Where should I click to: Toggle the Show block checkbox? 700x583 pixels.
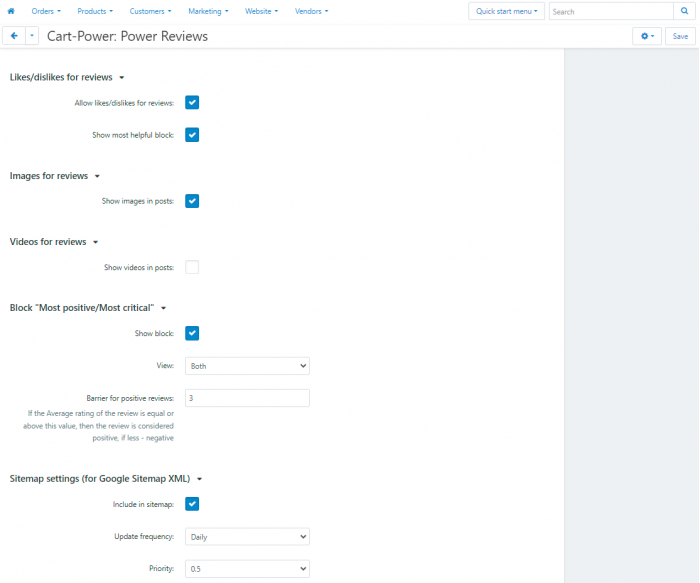click(x=192, y=333)
